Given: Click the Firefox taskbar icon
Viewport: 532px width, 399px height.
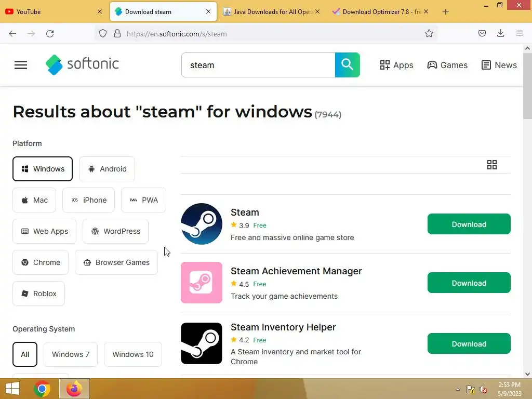Looking at the screenshot, I should 74,389.
